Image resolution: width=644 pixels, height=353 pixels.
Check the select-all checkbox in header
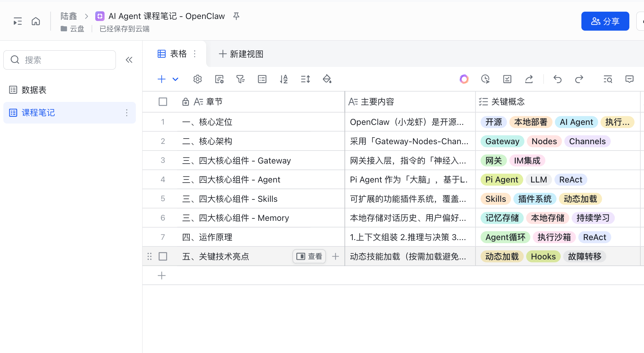163,102
